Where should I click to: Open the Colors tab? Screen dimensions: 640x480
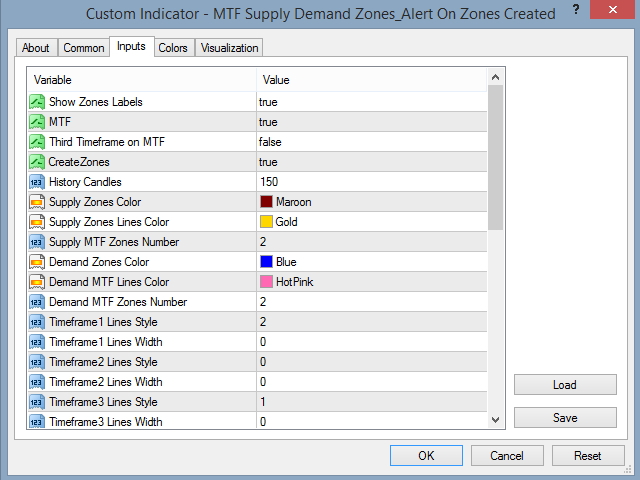tap(173, 48)
